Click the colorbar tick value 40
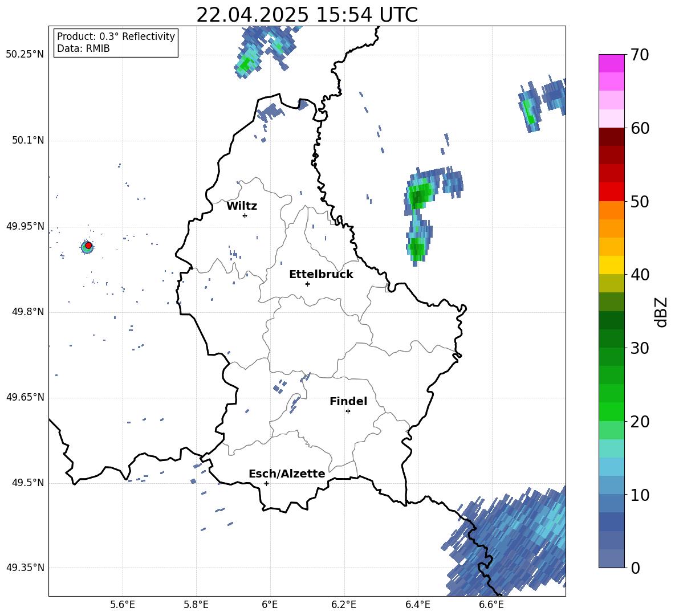 pyautogui.click(x=640, y=275)
